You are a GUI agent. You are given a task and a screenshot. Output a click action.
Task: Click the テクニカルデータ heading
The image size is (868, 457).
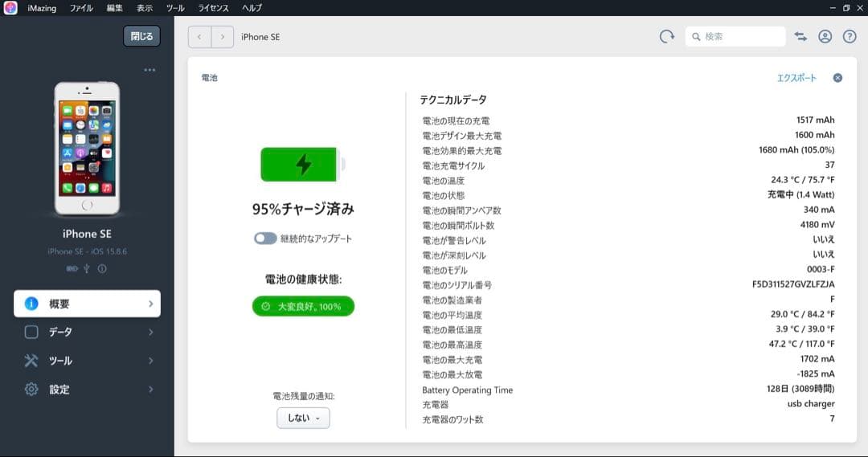click(452, 100)
